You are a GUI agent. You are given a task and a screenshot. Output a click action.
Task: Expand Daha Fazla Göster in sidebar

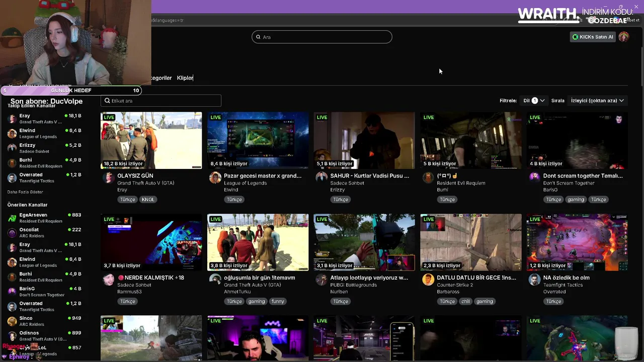25,192
